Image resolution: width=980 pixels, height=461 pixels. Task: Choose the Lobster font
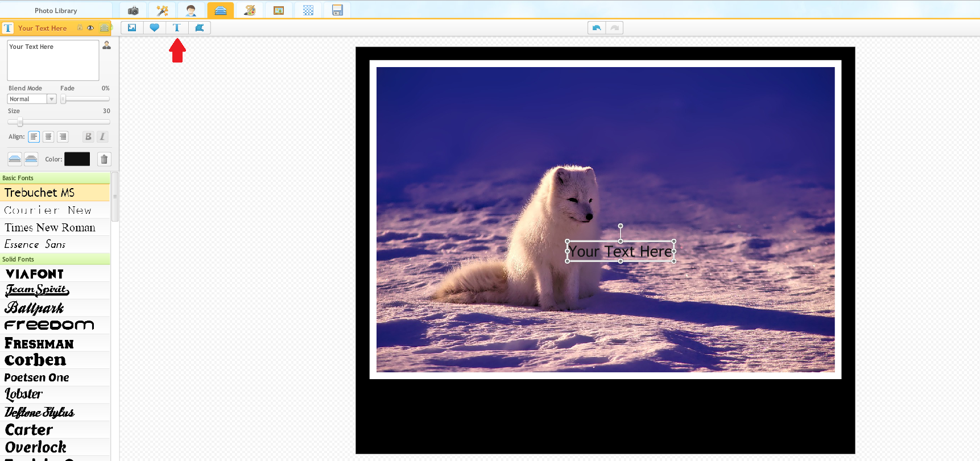(x=24, y=394)
